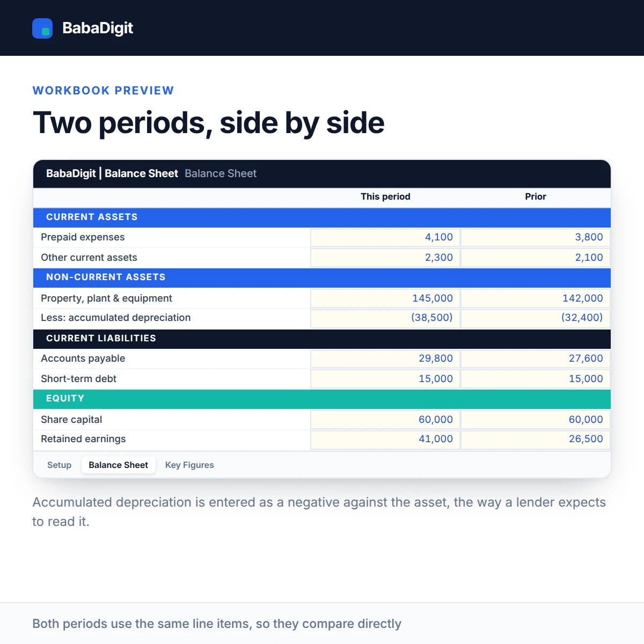Screen dimensions: 644x644
Task: Click Property, plant & equipment value 145,000
Action: click(385, 298)
